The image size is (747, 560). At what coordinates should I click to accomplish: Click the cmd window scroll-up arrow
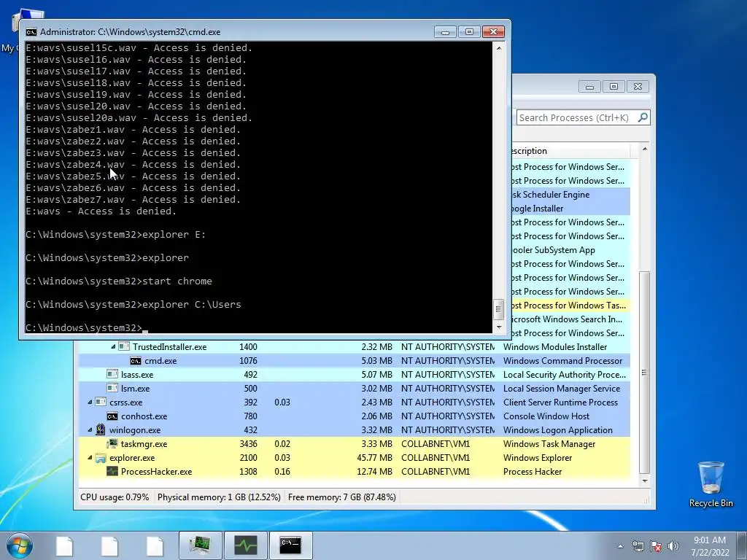pos(499,48)
